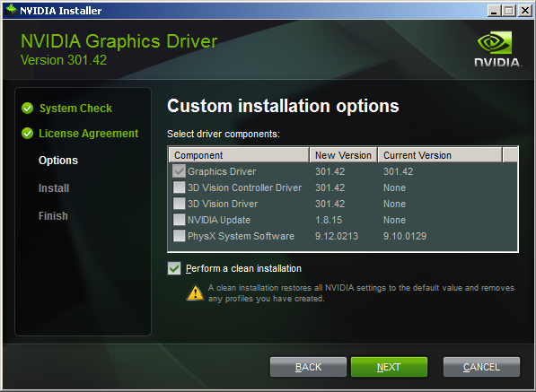Viewport: 536px width, 392px height.
Task: Check the NVIDIA Update component
Action: pos(180,220)
